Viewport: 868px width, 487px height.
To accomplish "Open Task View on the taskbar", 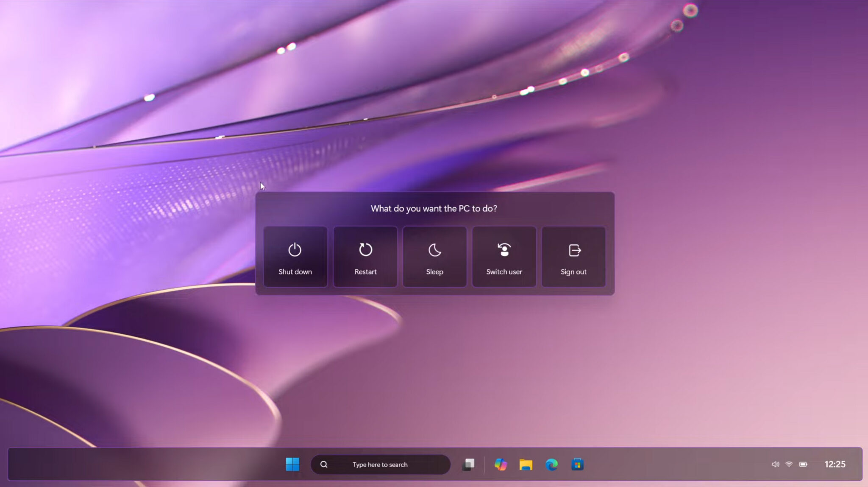I will 468,465.
